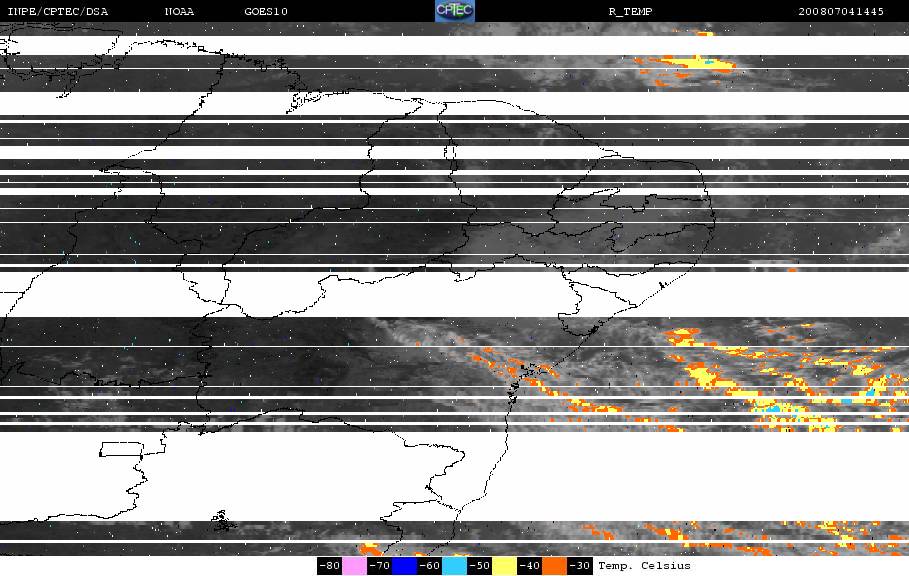Select the orange -40 color swatch
Image resolution: width=909 pixels, height=576 pixels.
[554, 566]
